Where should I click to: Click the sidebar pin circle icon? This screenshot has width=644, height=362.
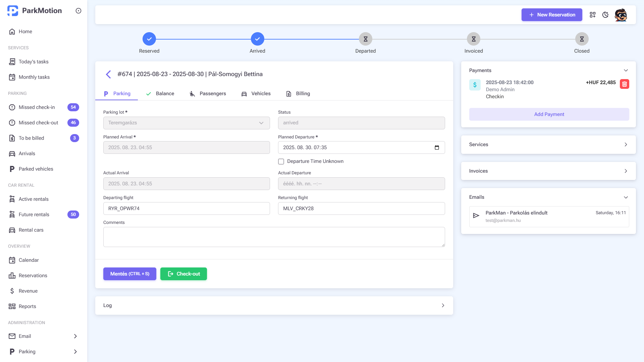[x=78, y=11]
